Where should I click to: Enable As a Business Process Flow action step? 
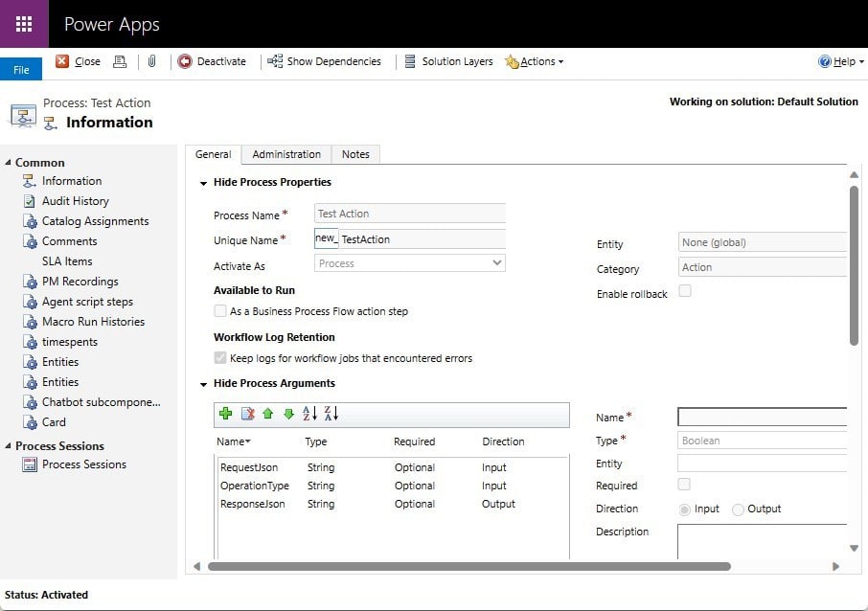[220, 311]
